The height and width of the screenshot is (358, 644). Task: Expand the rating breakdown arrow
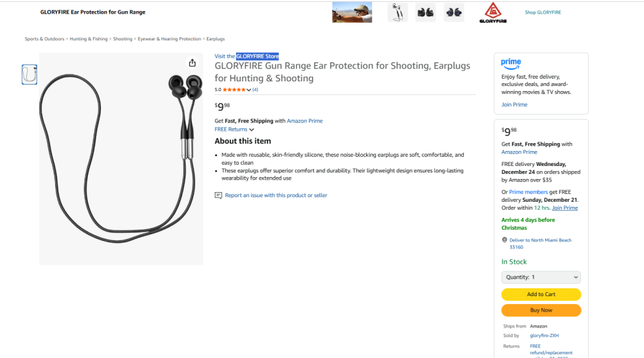[x=248, y=90]
